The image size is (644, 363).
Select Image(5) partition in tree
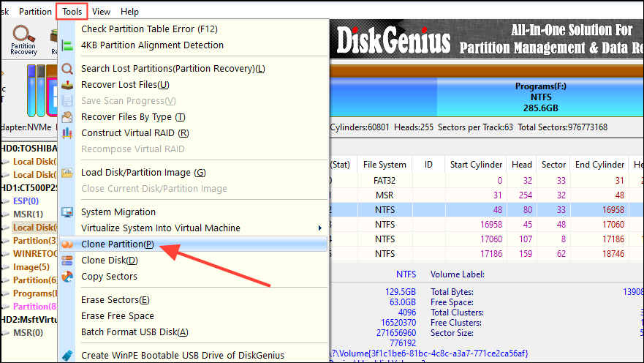pos(31,267)
